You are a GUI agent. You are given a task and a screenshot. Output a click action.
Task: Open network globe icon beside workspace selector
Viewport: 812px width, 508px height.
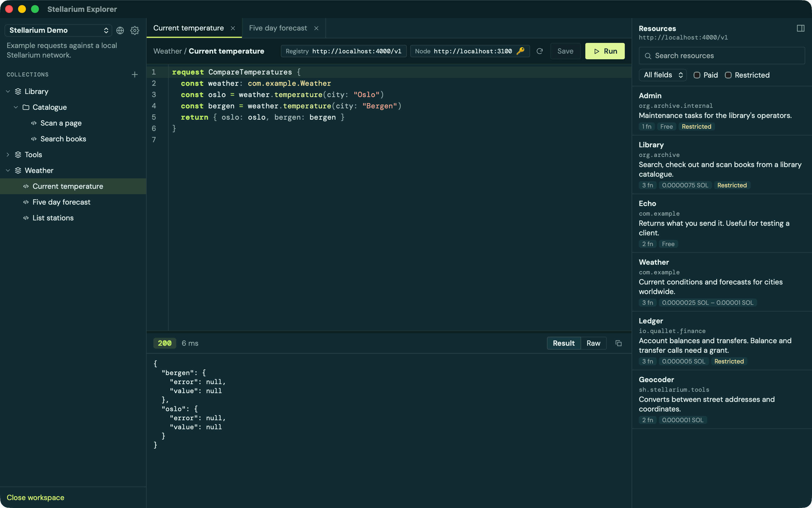pos(120,30)
